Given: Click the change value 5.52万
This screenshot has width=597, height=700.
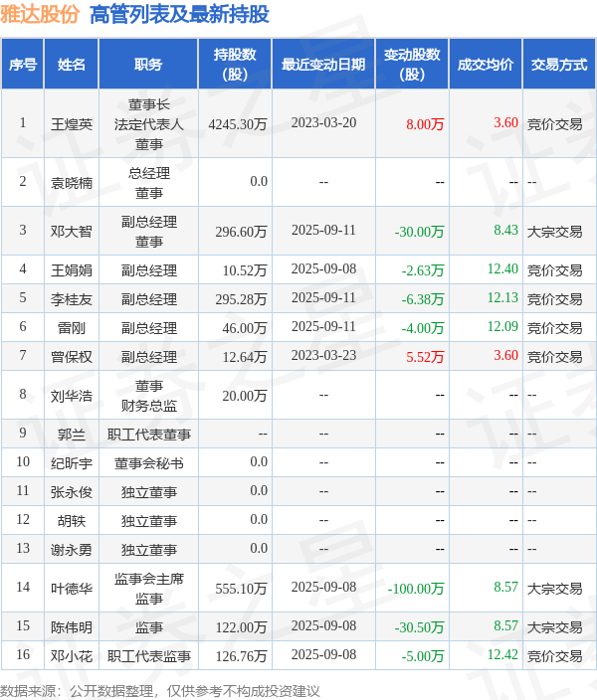Looking at the screenshot, I should (x=425, y=357).
